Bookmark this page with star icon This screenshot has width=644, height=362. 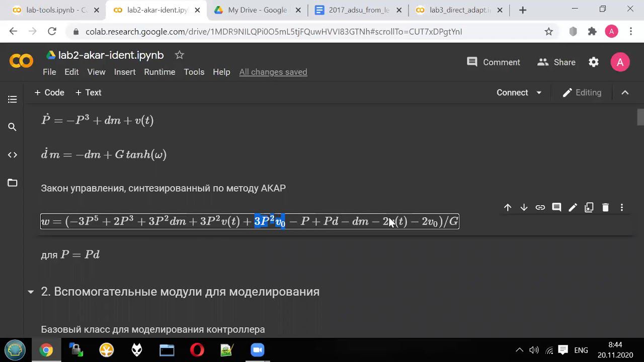(x=549, y=32)
